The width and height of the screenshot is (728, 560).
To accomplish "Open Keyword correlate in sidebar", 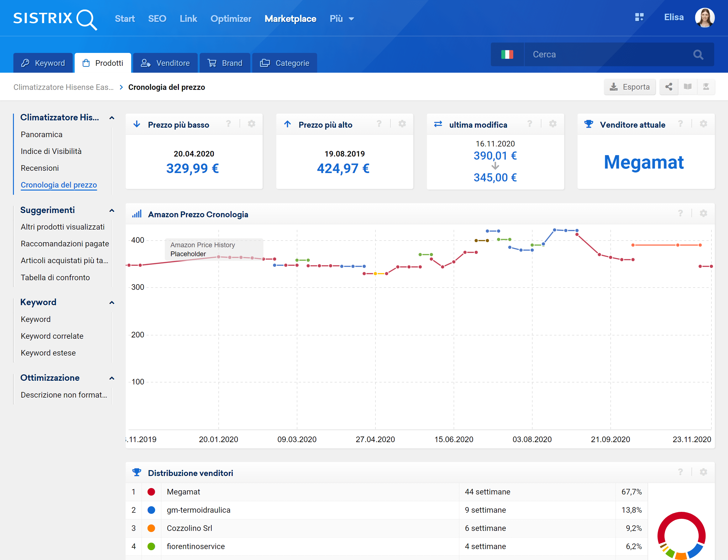I will click(x=52, y=336).
